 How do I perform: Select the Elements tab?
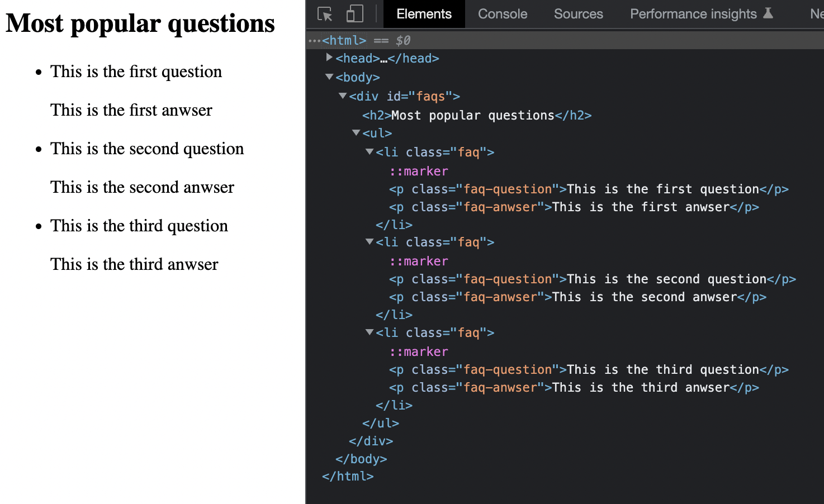423,14
